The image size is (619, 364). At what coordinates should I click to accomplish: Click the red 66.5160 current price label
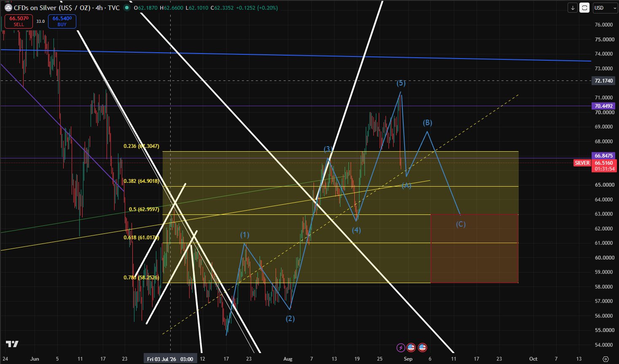pos(604,163)
